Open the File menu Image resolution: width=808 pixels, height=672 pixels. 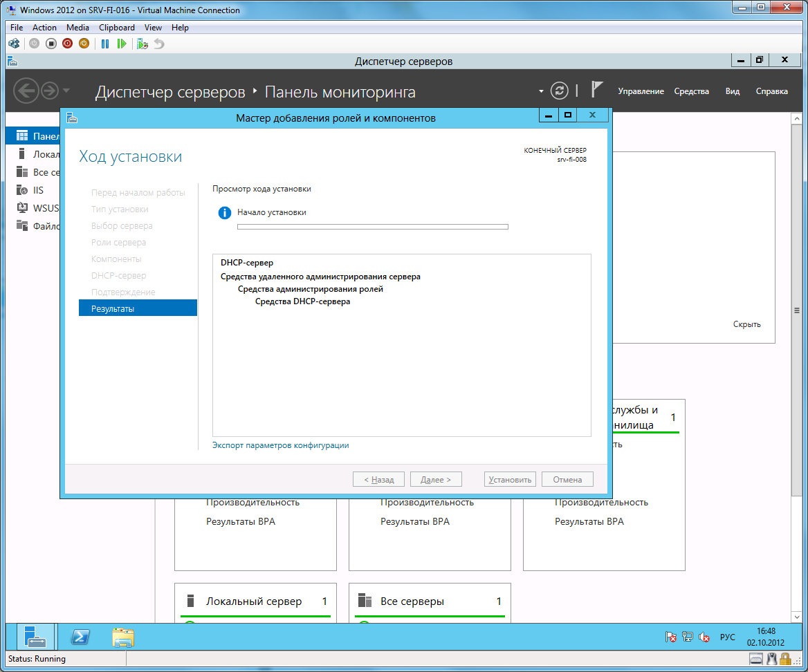click(x=17, y=27)
